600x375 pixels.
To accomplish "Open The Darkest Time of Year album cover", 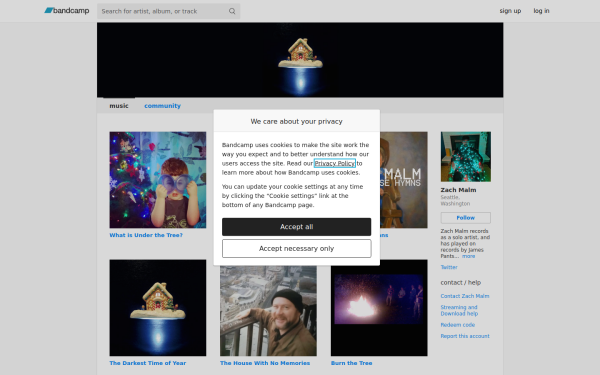I will (x=158, y=308).
